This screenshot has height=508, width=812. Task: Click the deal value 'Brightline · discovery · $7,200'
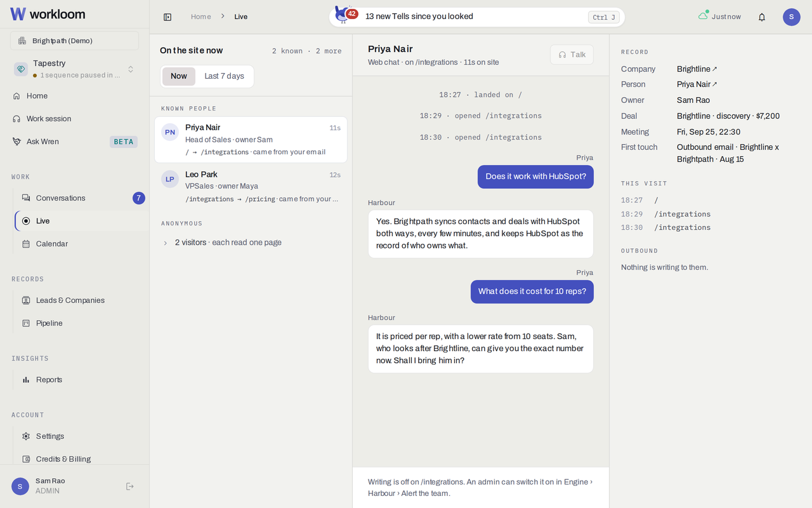728,116
